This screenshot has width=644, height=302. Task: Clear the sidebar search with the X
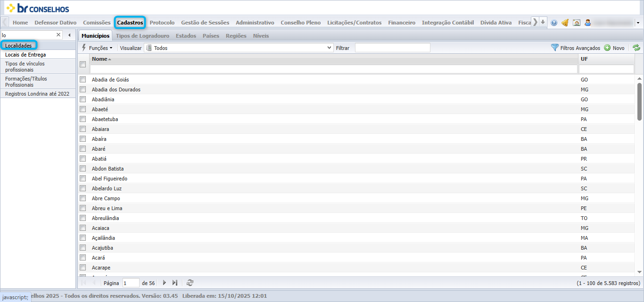pos(58,35)
